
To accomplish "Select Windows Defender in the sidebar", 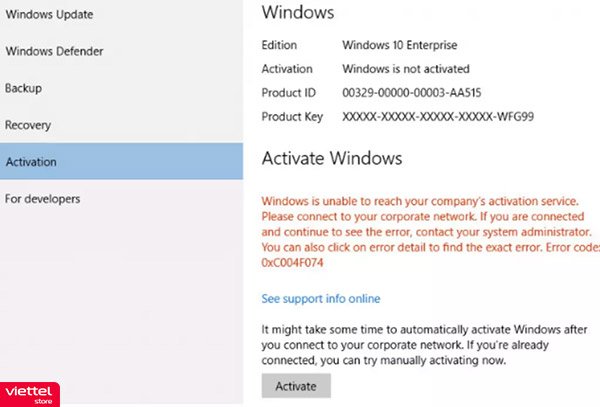I will point(54,51).
